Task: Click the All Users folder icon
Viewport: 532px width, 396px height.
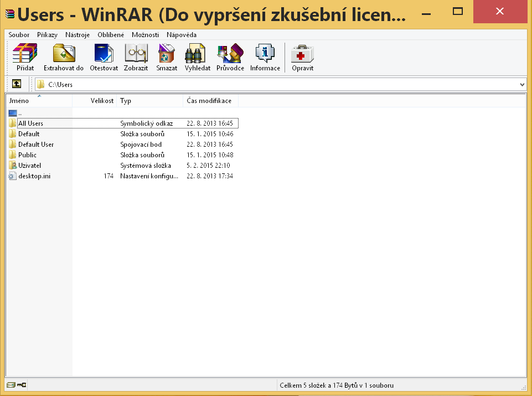Action: tap(13, 123)
